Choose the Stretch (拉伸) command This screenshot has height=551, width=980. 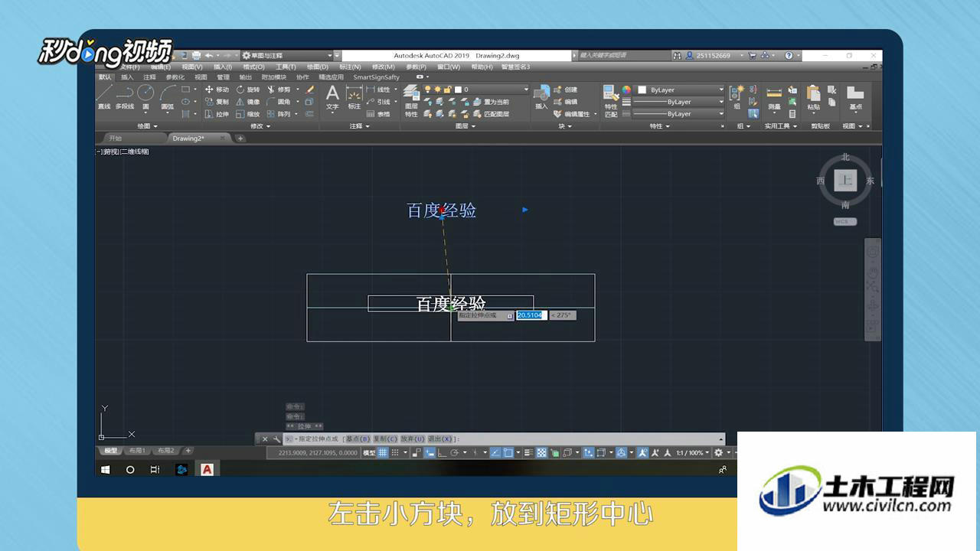(217, 114)
